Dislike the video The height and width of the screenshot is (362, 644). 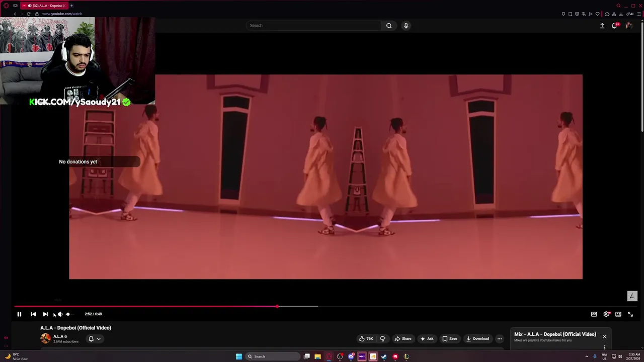pyautogui.click(x=382, y=339)
